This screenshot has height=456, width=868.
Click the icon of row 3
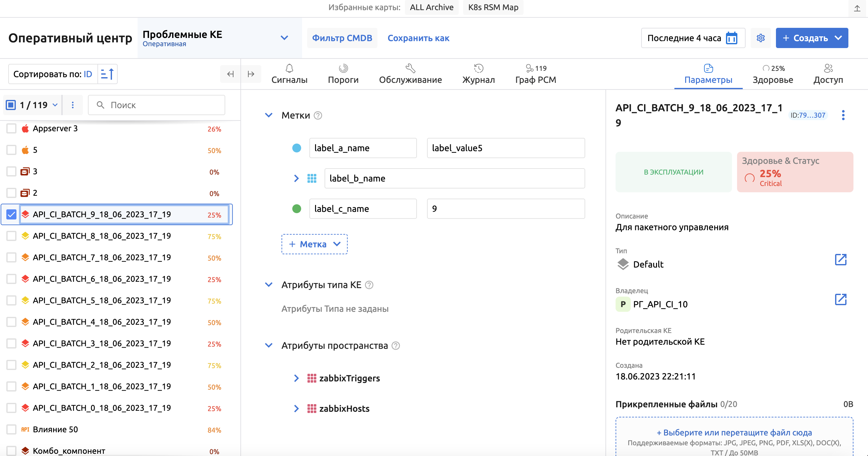click(25, 171)
